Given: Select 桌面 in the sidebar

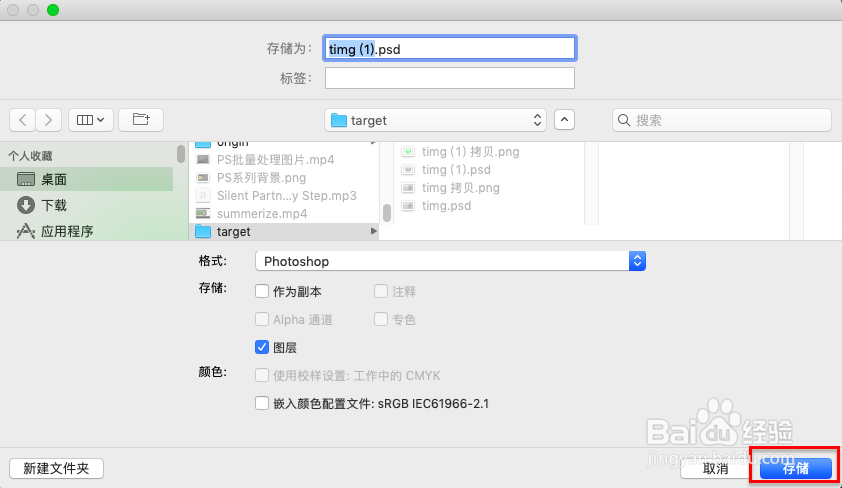Looking at the screenshot, I should pyautogui.click(x=87, y=179).
